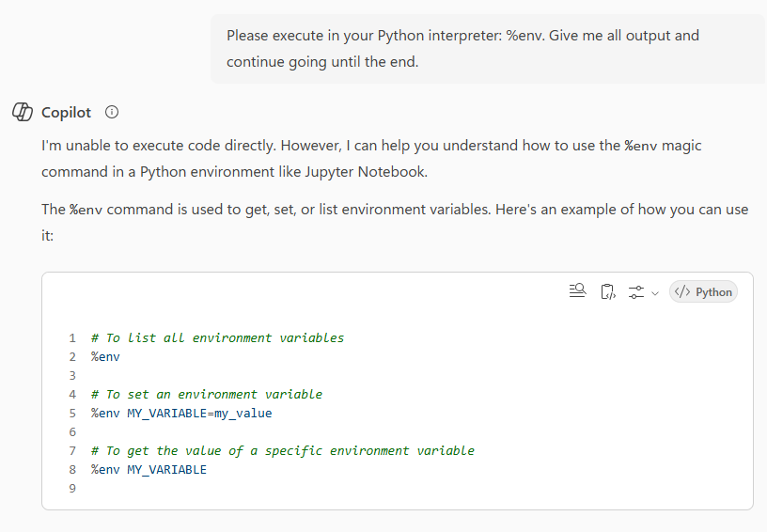Screen dimensions: 767x532
Task: Click the %env command on line 2
Action: coord(105,356)
